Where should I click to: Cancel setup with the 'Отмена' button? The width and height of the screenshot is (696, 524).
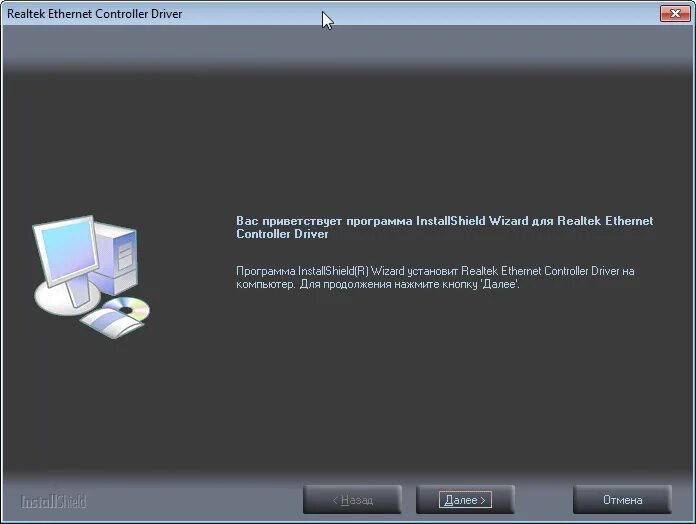(x=622, y=500)
